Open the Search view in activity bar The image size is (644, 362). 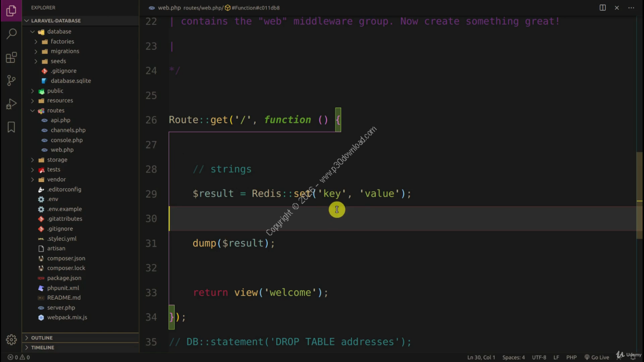[x=11, y=34]
